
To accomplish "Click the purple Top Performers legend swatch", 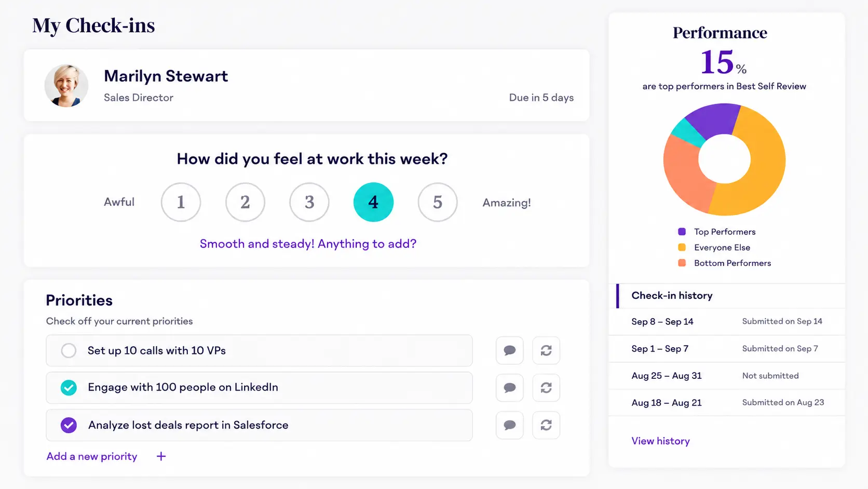I will 682,232.
